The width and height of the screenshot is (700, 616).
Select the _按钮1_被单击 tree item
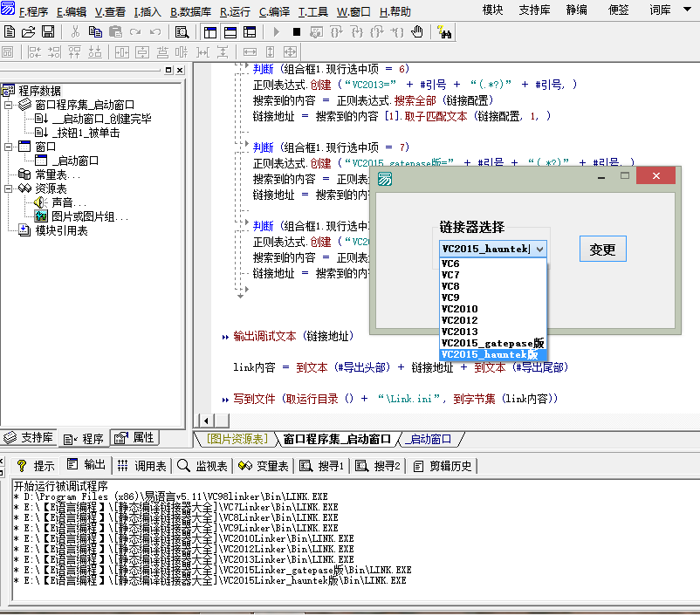[x=86, y=133]
